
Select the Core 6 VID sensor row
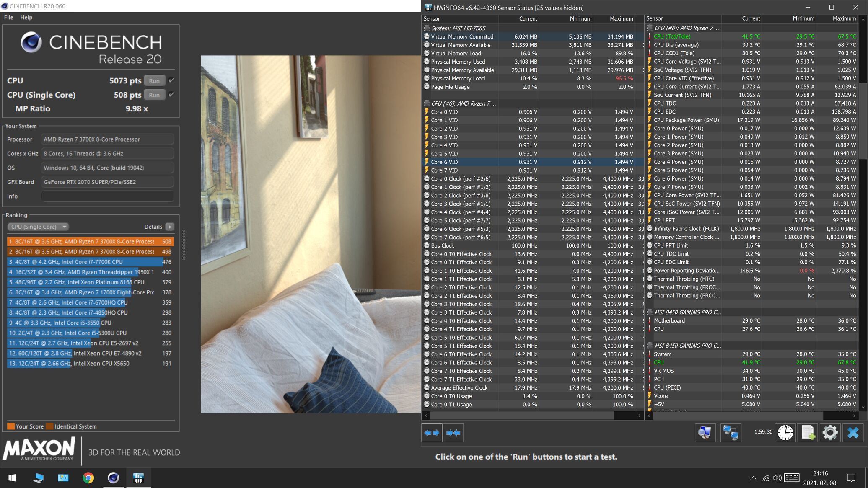coord(533,162)
